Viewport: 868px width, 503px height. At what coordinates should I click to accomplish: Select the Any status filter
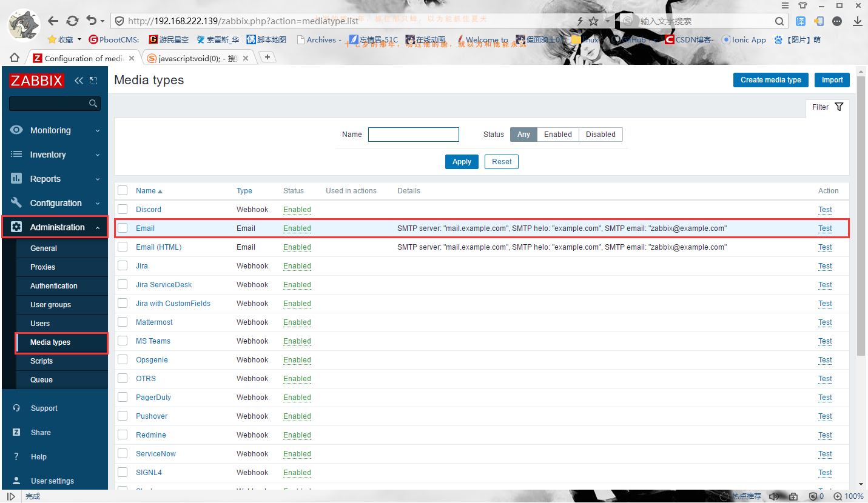click(524, 135)
